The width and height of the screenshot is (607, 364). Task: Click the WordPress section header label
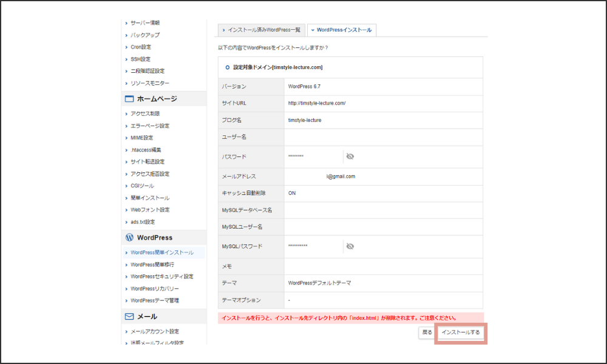(154, 237)
